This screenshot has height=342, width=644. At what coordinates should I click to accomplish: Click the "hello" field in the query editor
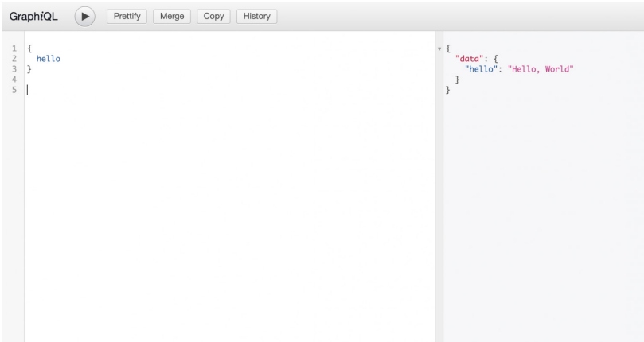point(49,59)
